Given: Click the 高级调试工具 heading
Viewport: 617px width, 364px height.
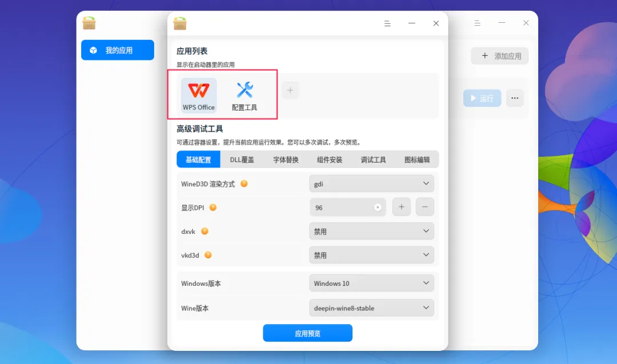Looking at the screenshot, I should point(200,128).
